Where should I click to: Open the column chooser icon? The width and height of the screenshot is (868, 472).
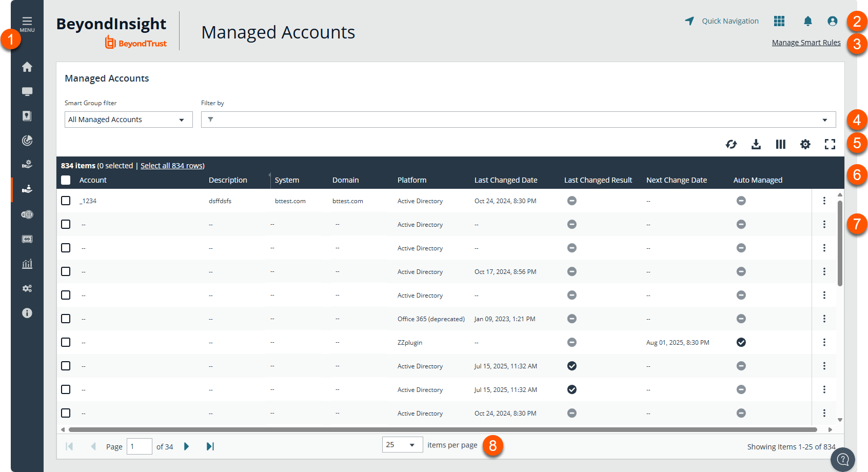pyautogui.click(x=781, y=144)
